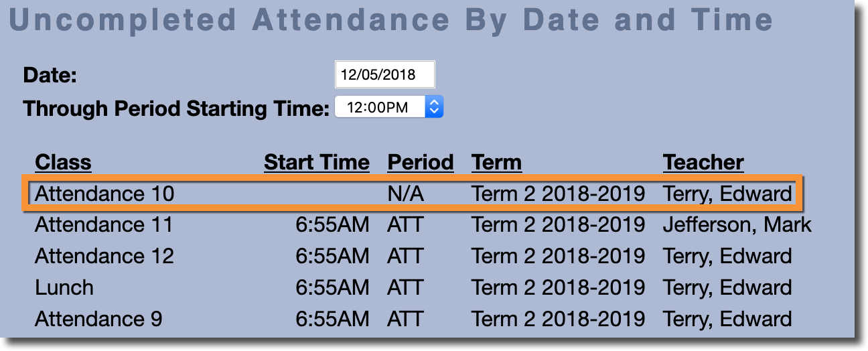Click Term 2 2018-2019 in Lunch row
This screenshot has width=868, height=351.
click(558, 287)
